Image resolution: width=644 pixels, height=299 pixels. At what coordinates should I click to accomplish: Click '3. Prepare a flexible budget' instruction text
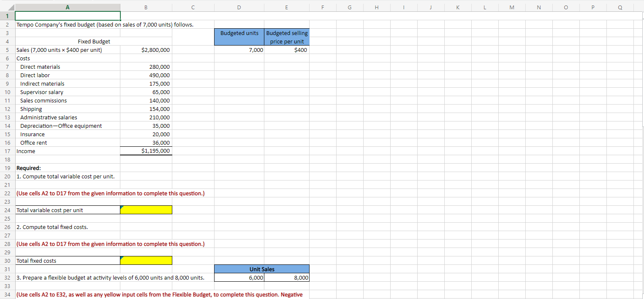[110, 277]
